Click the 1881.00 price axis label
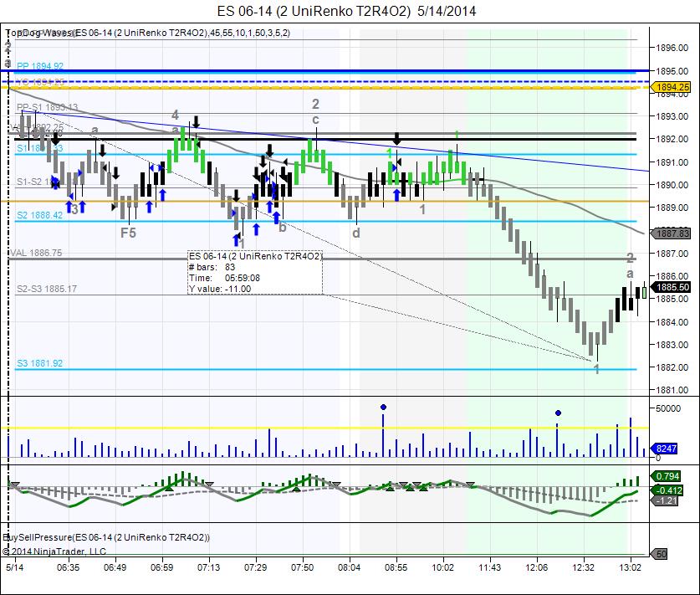This screenshot has height=595, width=700. point(672,390)
